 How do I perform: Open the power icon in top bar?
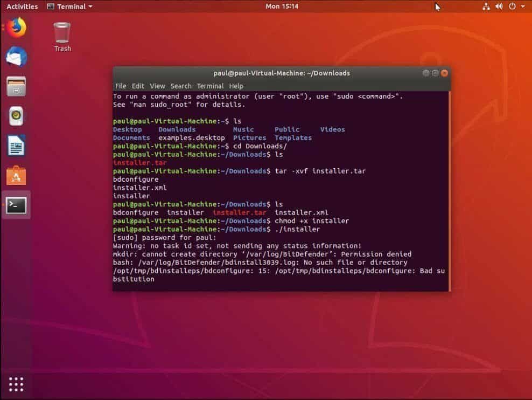pyautogui.click(x=512, y=6)
